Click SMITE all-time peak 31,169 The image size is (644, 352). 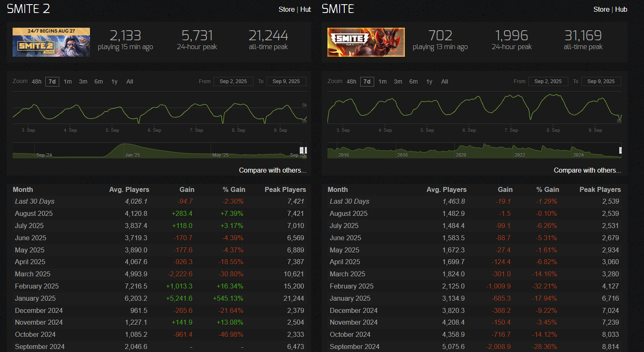tap(583, 35)
